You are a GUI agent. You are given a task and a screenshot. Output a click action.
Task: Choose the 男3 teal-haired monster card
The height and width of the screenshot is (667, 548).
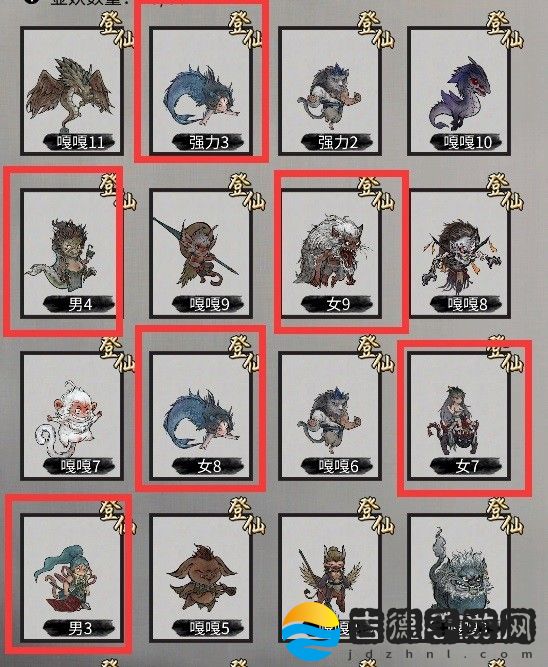point(72,578)
